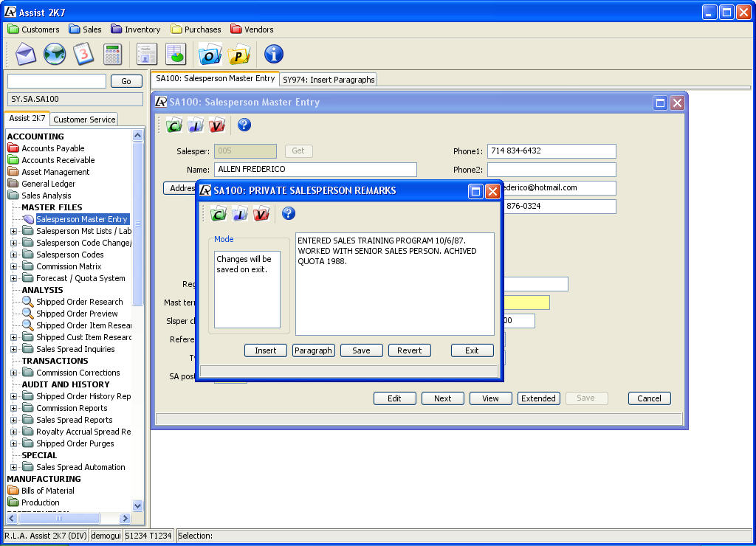Click blue I icon in Private Remarks dialog

(x=240, y=213)
